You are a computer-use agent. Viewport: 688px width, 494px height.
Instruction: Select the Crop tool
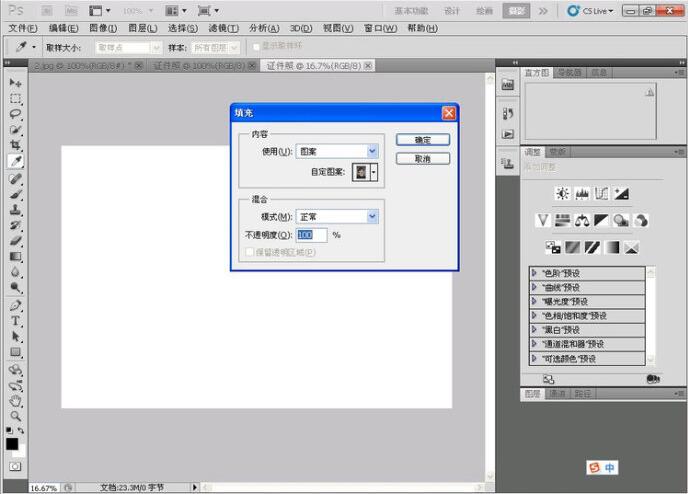tap(16, 145)
